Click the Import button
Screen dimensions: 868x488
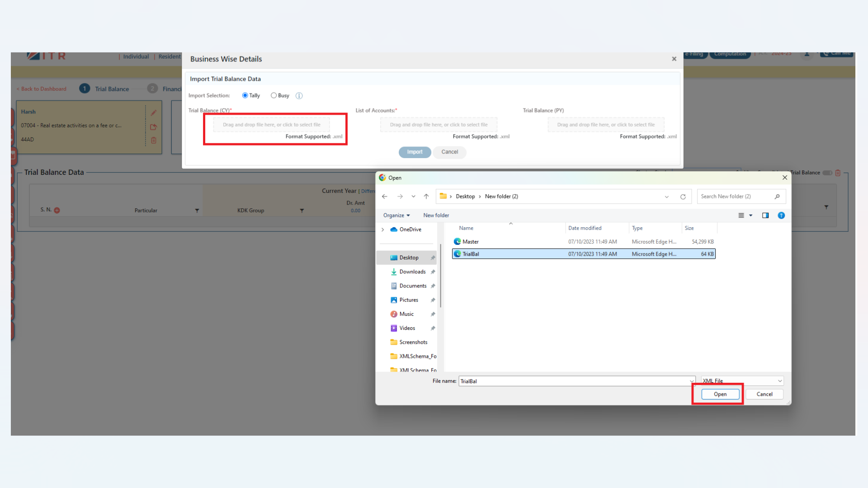coord(415,152)
